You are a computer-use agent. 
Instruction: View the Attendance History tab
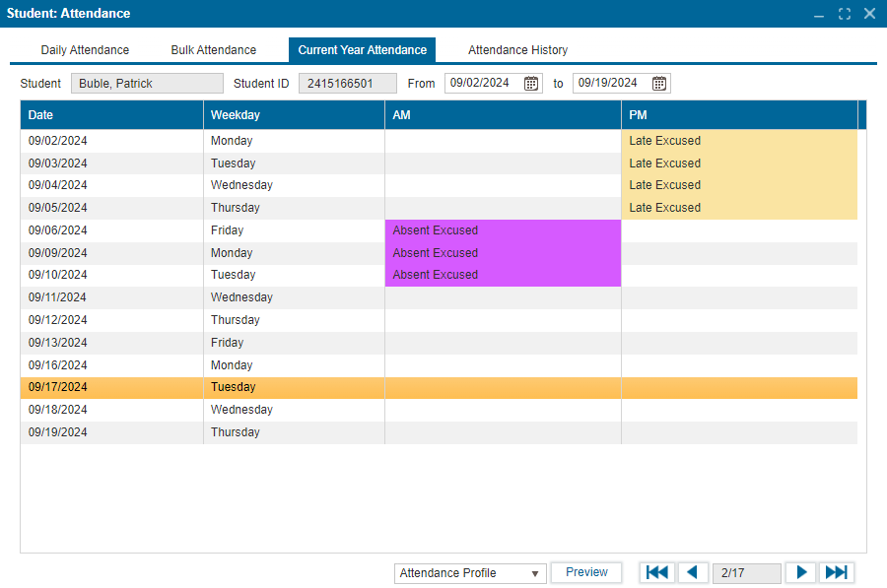tap(517, 50)
